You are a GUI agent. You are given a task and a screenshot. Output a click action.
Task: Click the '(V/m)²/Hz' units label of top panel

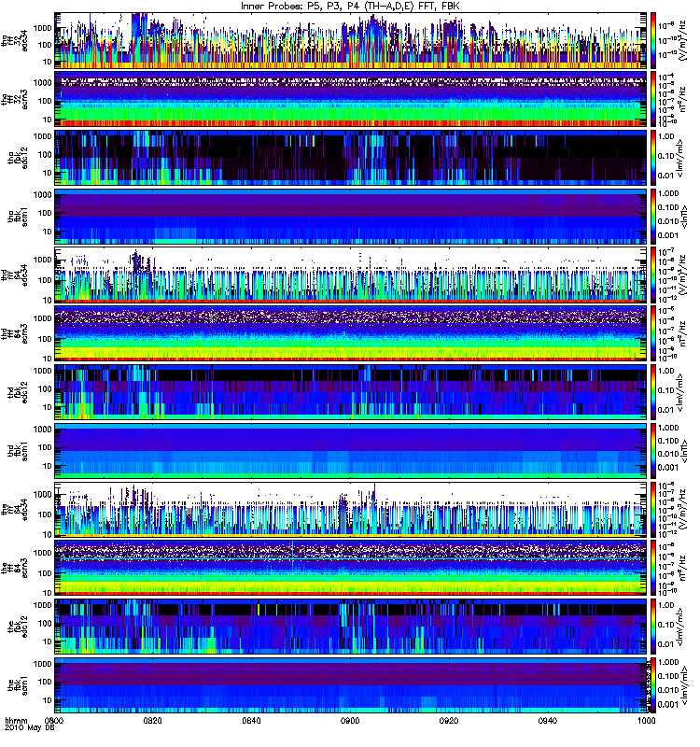681,41
